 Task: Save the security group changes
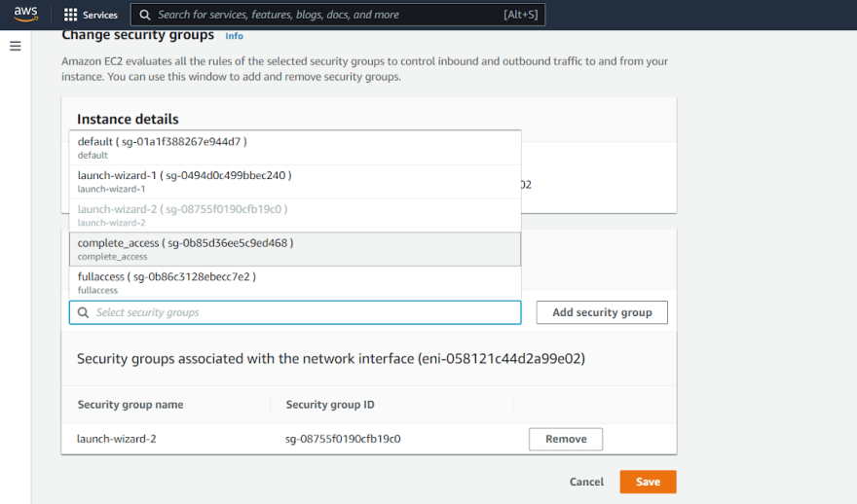tap(648, 482)
